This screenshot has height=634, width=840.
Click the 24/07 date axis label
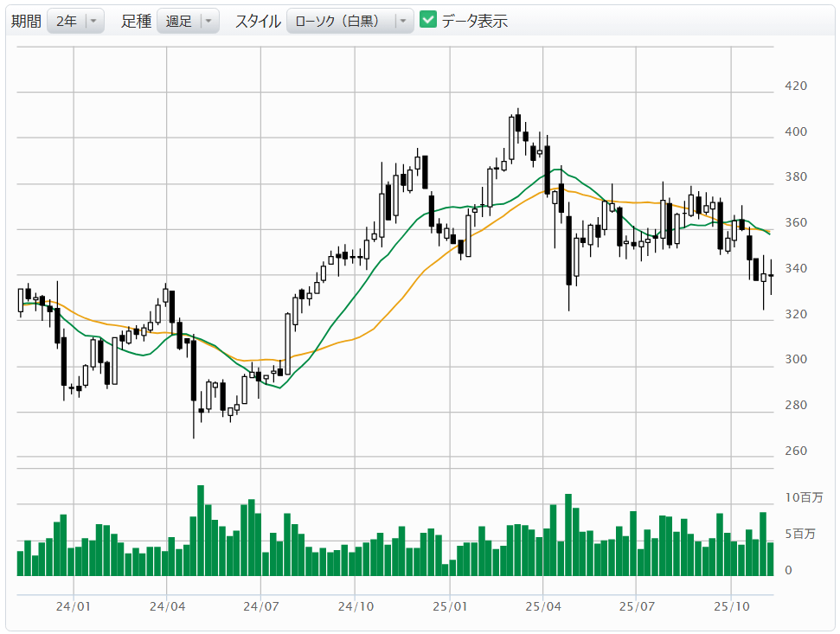[261, 606]
